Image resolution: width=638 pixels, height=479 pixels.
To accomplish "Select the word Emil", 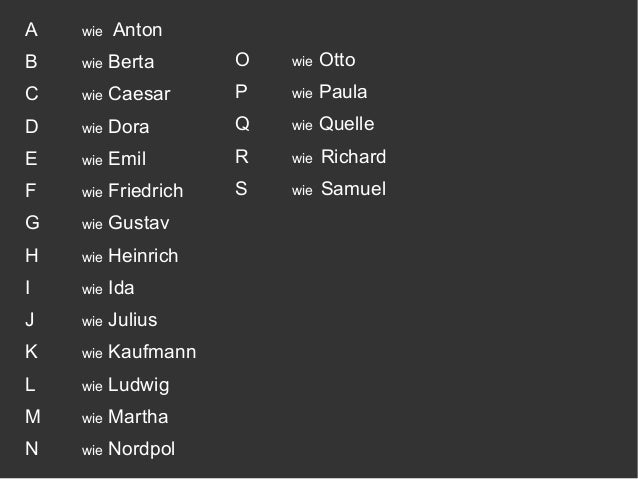I will click(127, 159).
